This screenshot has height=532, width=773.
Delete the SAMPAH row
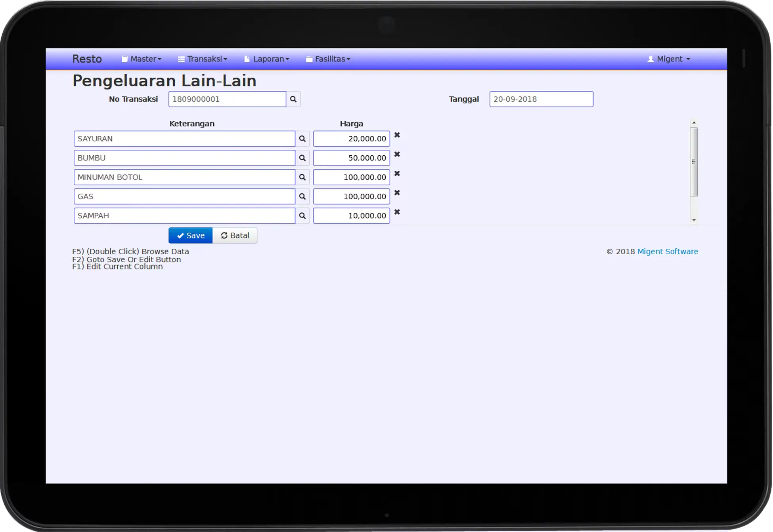[x=397, y=212]
